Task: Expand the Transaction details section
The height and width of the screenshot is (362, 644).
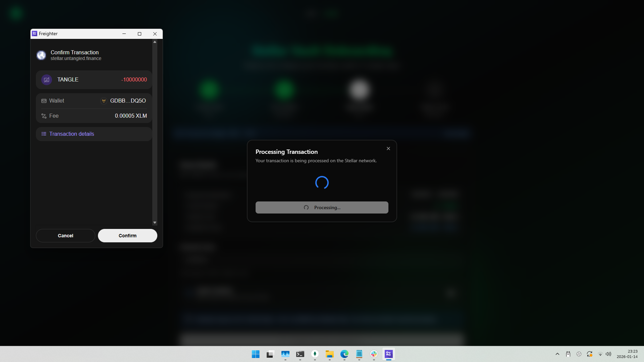Action: click(x=71, y=134)
